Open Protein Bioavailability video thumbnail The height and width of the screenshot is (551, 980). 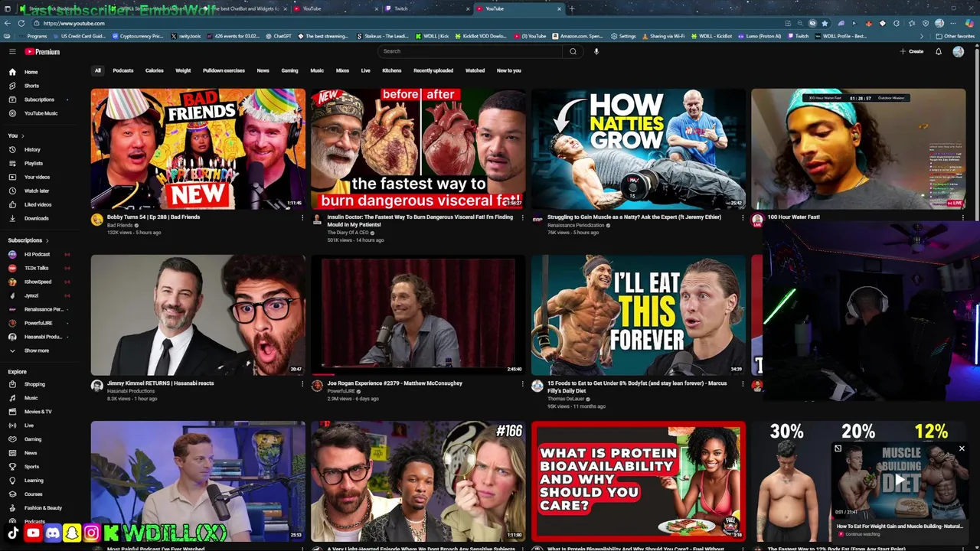click(638, 481)
